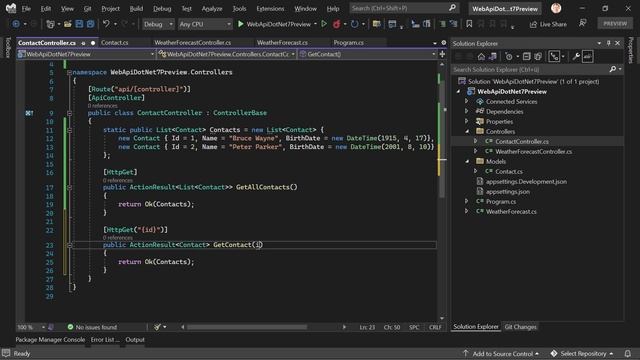Screen dimensions: 640x360
Task: Click the Open File folder icon
Action: tap(68, 24)
